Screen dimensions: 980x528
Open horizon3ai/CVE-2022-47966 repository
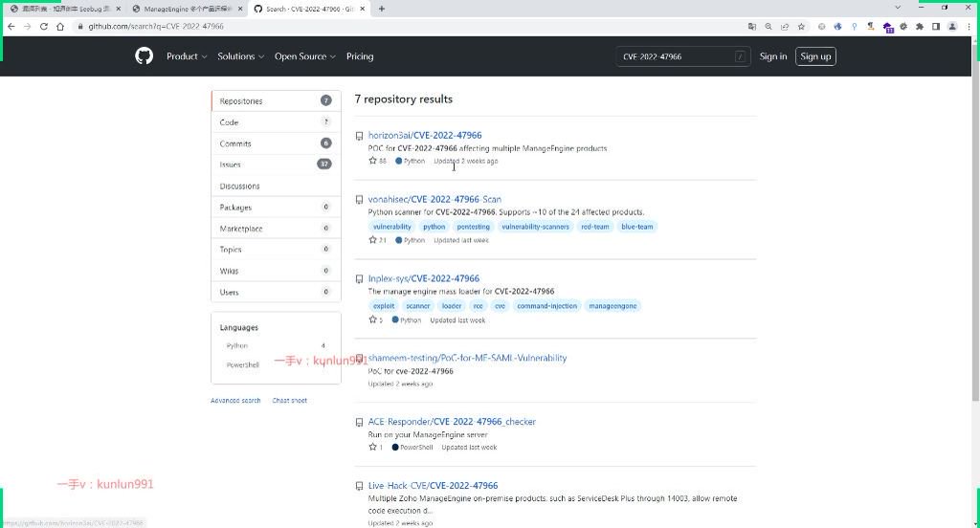pyautogui.click(x=425, y=135)
